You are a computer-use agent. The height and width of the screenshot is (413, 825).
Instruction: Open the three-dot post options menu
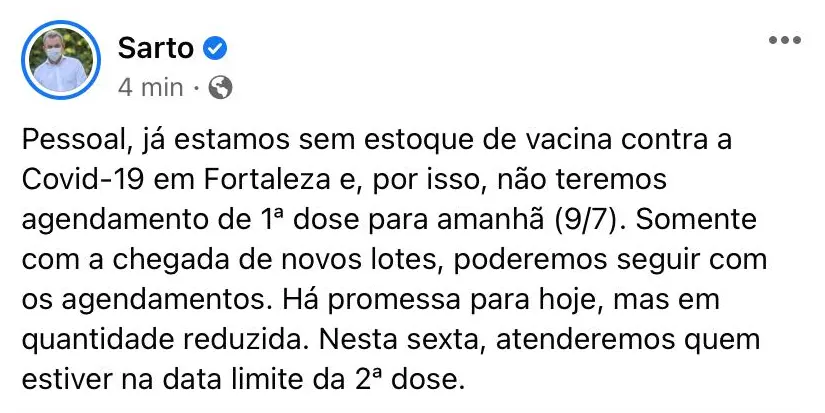(x=784, y=40)
